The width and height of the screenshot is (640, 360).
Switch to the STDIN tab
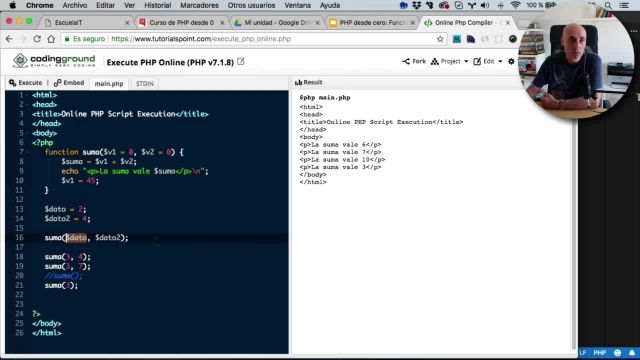point(145,84)
